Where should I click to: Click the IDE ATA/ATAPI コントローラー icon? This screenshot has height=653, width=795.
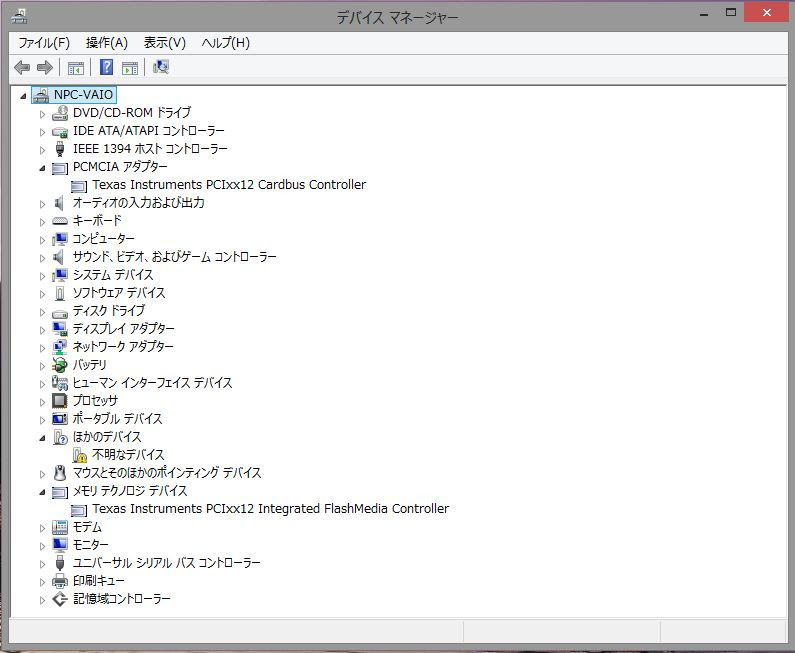tap(60, 131)
